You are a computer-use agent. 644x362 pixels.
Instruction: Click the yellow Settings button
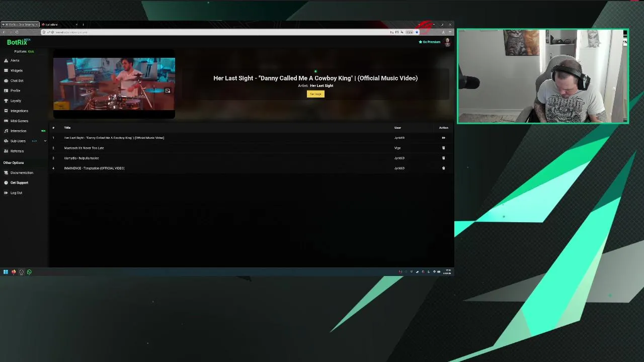[x=315, y=94]
